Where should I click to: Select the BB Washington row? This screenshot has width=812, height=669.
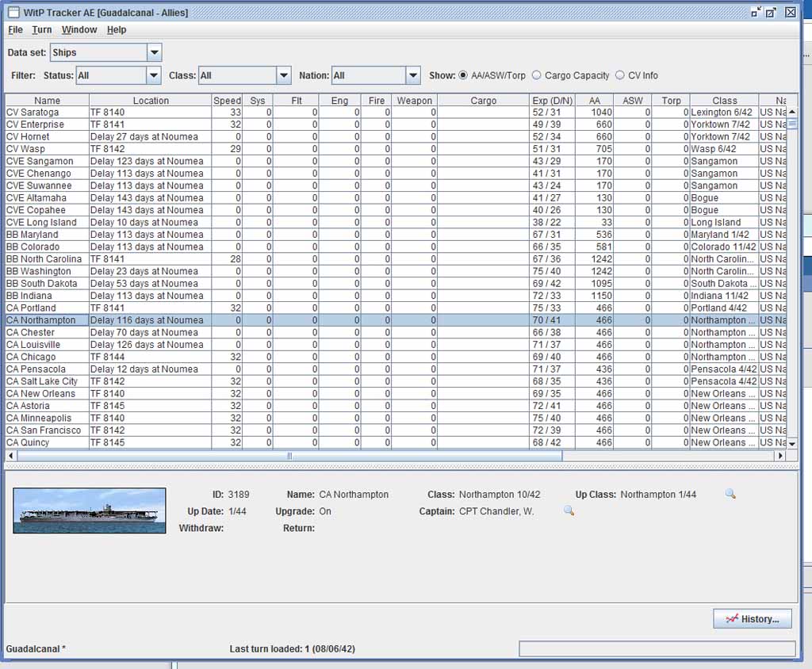396,271
